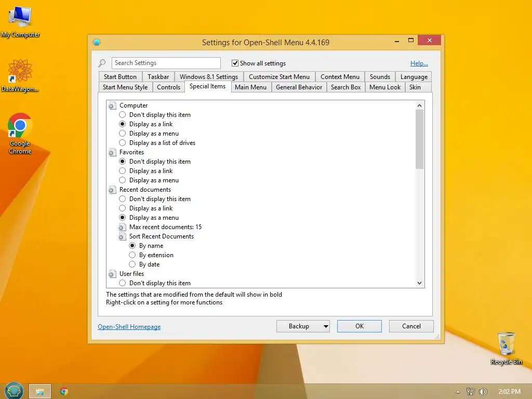This screenshot has height=399, width=532.
Task: Click the User files setting group icon
Action: tap(112, 274)
